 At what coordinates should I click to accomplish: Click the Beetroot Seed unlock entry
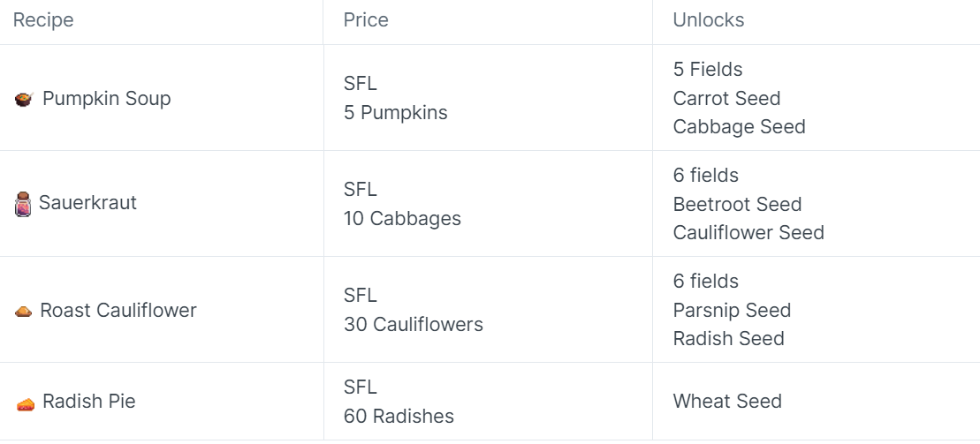pos(738,204)
